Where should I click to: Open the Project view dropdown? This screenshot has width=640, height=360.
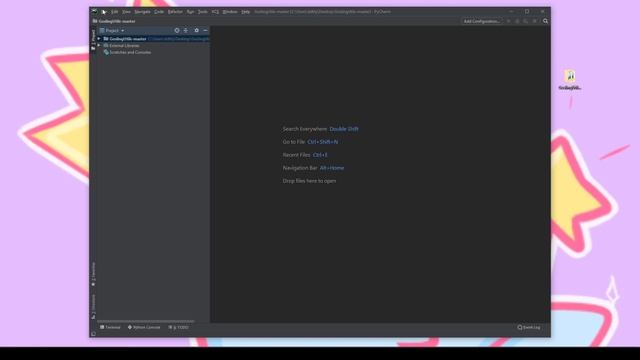pos(112,31)
